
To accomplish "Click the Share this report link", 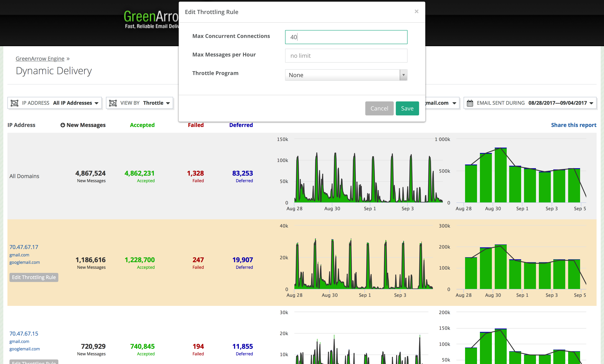I will (x=573, y=125).
